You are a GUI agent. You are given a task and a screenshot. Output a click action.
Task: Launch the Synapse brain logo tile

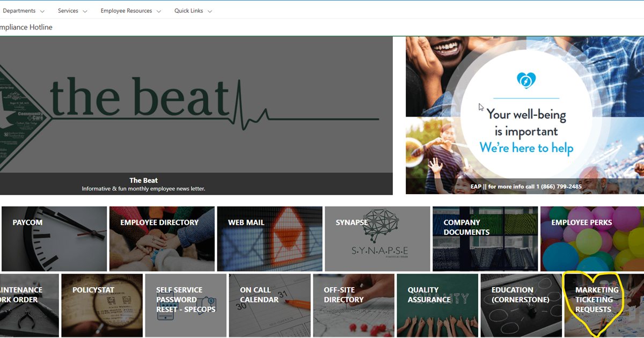coord(377,239)
